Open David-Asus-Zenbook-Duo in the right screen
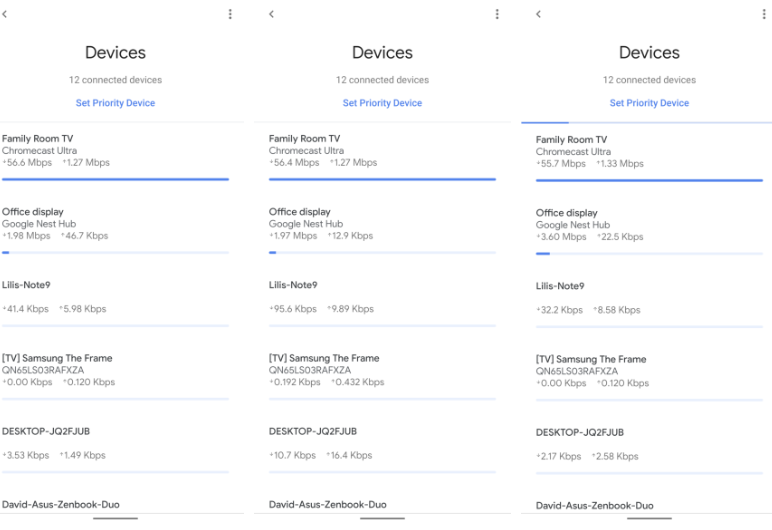772x530 pixels. click(595, 505)
